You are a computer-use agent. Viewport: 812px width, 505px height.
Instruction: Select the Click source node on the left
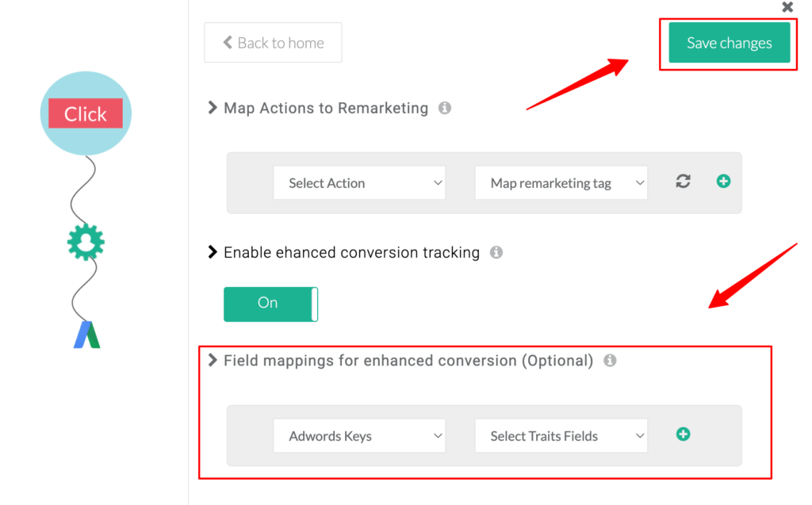[x=85, y=113]
